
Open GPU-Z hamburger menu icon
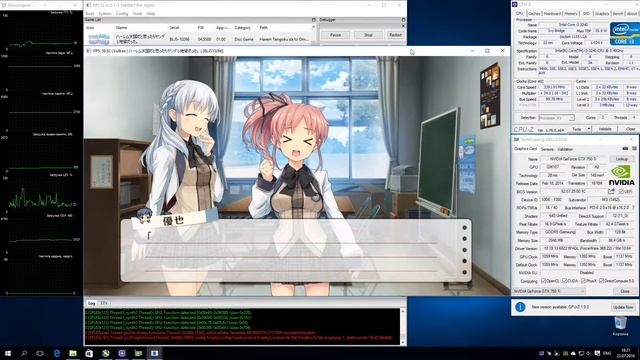coord(634,149)
